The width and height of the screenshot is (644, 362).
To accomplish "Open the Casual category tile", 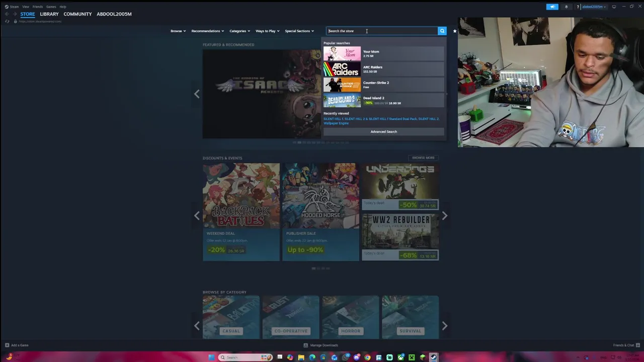I will click(x=231, y=317).
